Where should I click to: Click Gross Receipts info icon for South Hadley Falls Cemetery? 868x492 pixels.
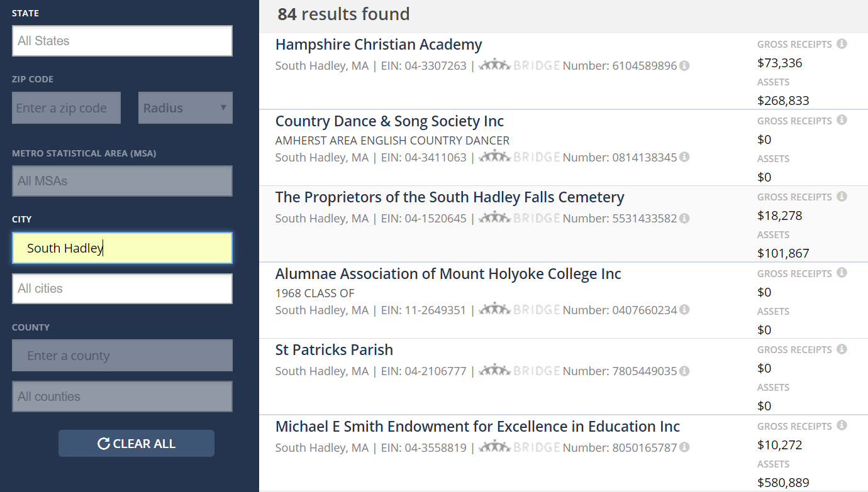pos(842,197)
